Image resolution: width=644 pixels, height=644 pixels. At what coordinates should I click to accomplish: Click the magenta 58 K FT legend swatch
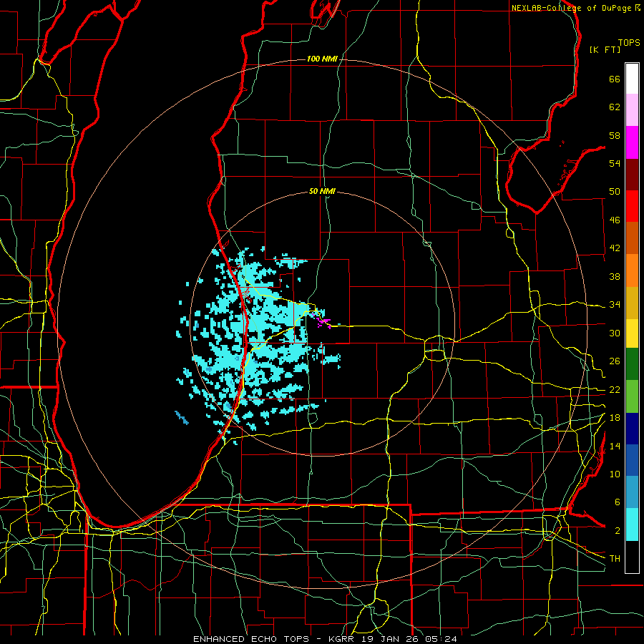pos(632,142)
